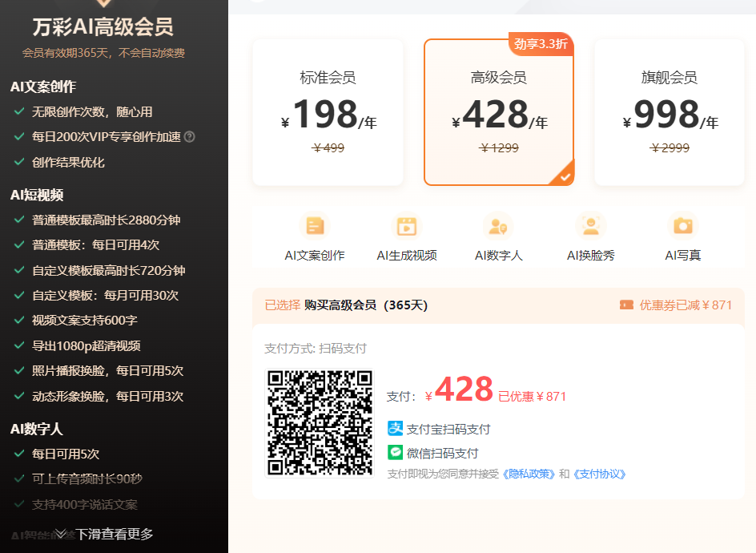Click 支付宝扫码支付 label
Image resolution: width=756 pixels, height=553 pixels.
[448, 429]
